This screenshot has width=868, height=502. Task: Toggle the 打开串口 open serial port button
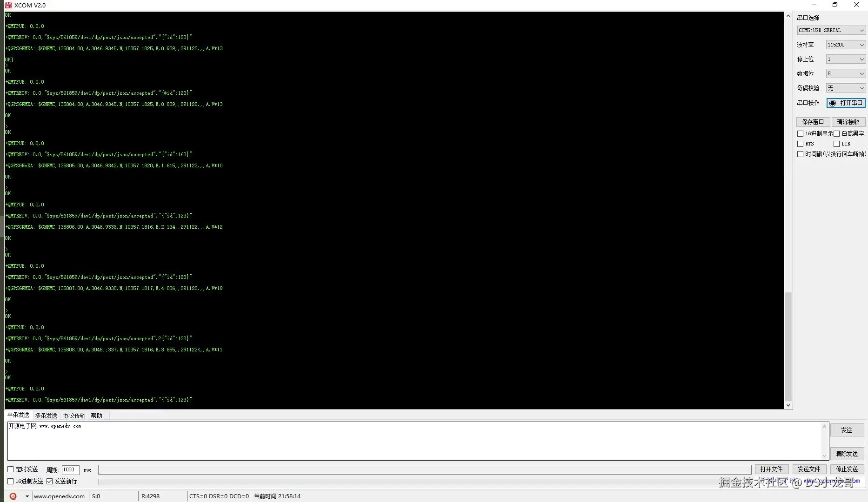coord(846,103)
